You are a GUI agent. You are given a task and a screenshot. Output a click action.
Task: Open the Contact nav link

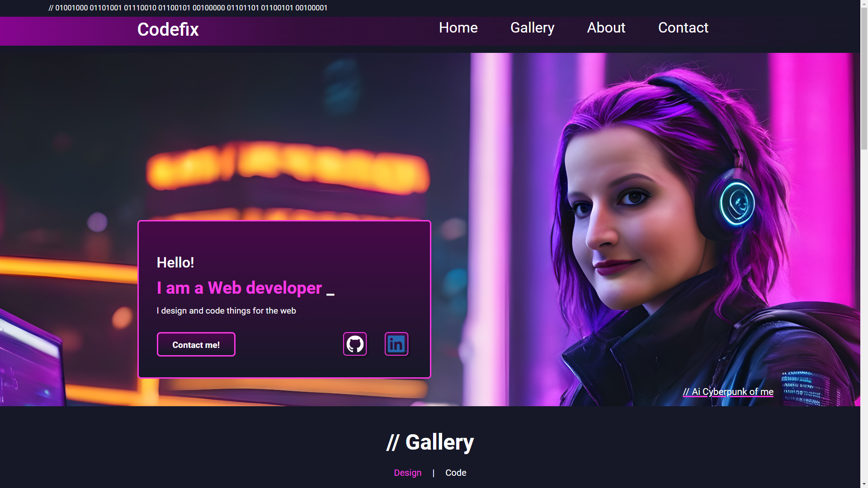click(x=683, y=28)
